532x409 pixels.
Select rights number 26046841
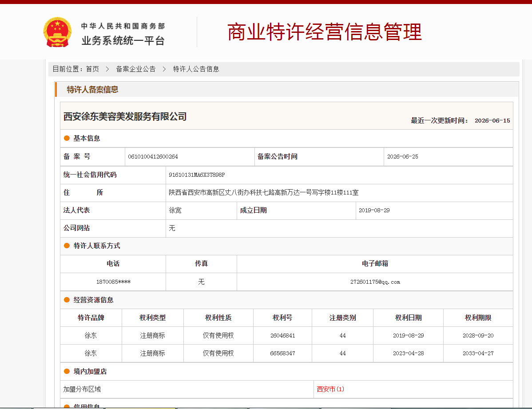[282, 335]
